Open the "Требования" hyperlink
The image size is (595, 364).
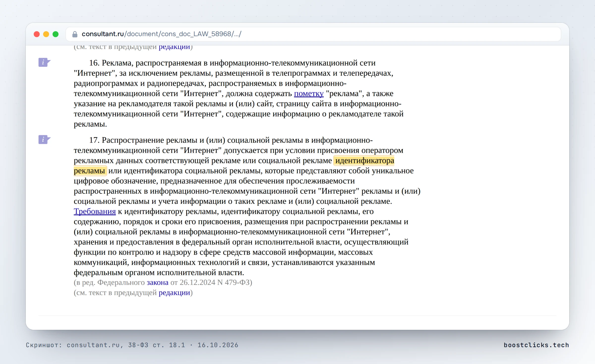pyautogui.click(x=95, y=211)
